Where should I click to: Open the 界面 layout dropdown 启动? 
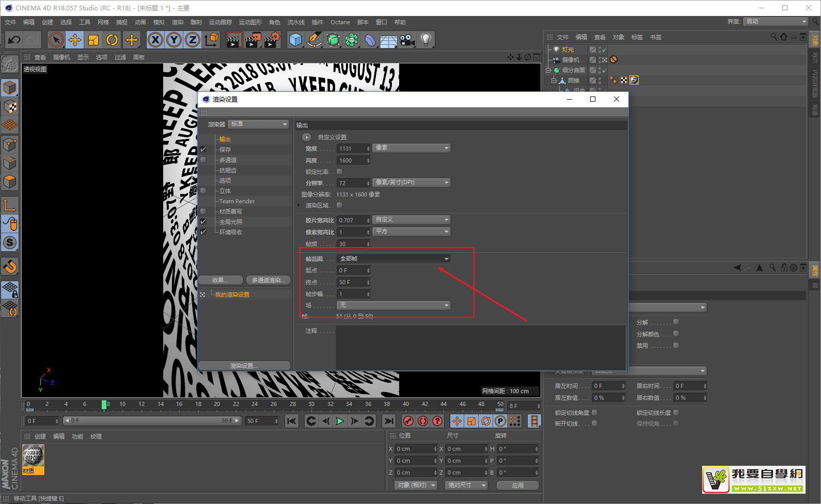[776, 21]
